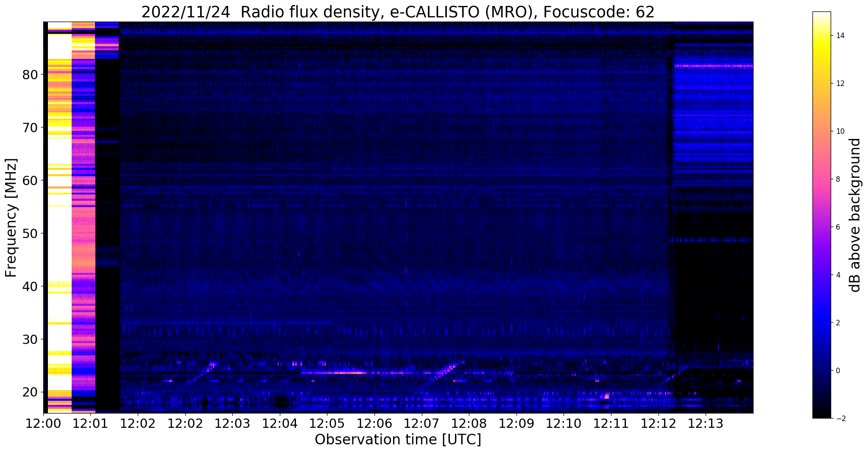Click the colorbar tick label 10

click(839, 131)
